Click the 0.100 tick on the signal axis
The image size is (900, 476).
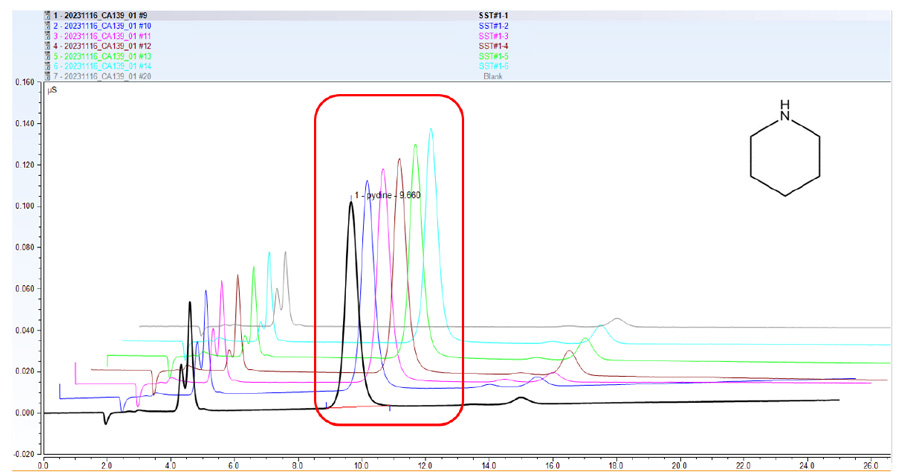pyautogui.click(x=19, y=206)
